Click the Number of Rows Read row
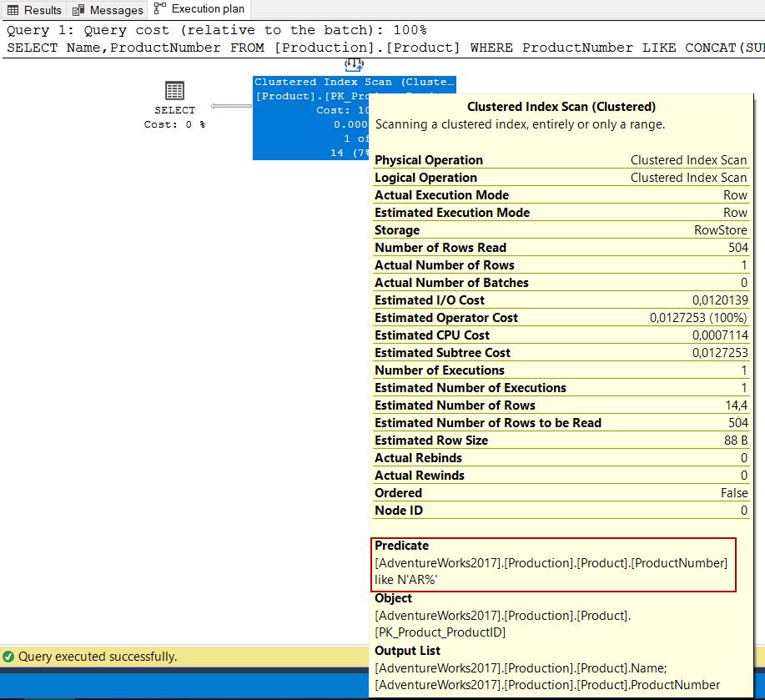Image resolution: width=765 pixels, height=700 pixels. (x=561, y=248)
